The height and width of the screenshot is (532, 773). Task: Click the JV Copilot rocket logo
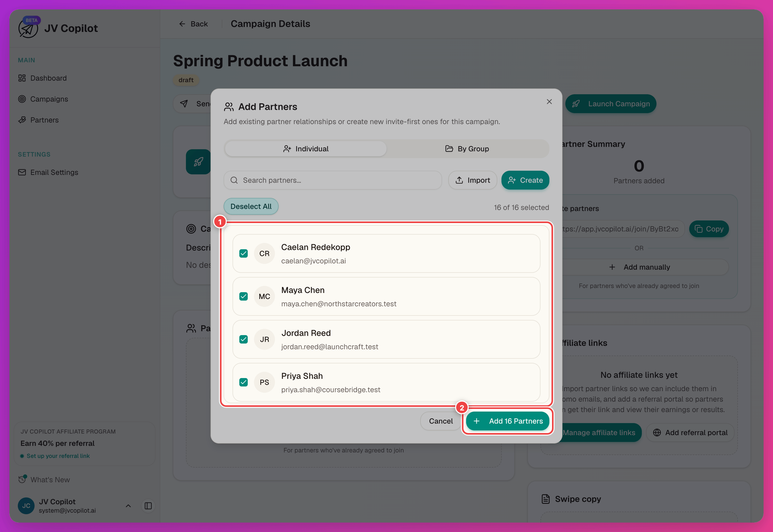point(28,29)
